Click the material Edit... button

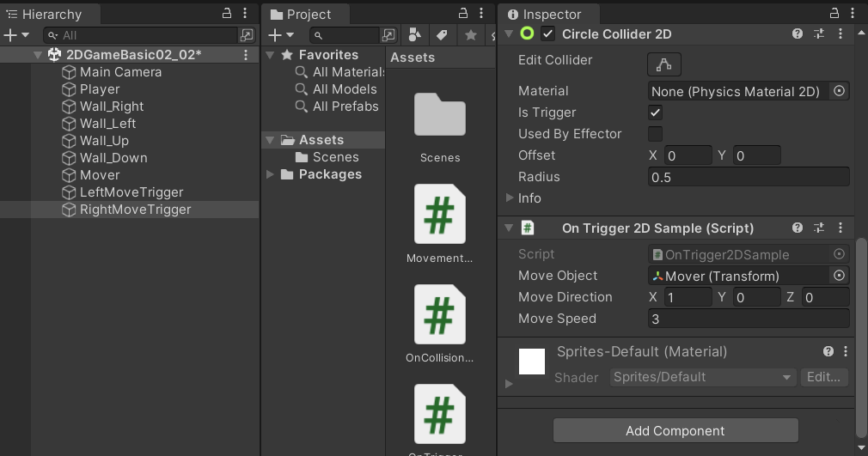[823, 377]
